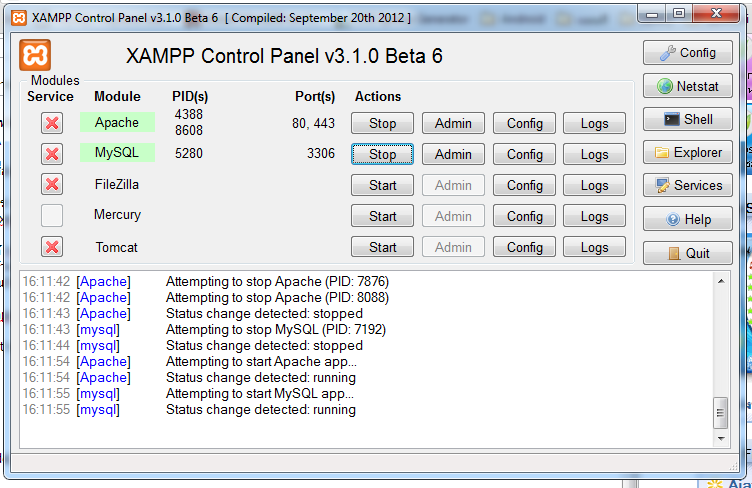Viewport: 752px width, 488px height.
Task: Click the Tomcat module label
Action: pyautogui.click(x=117, y=247)
